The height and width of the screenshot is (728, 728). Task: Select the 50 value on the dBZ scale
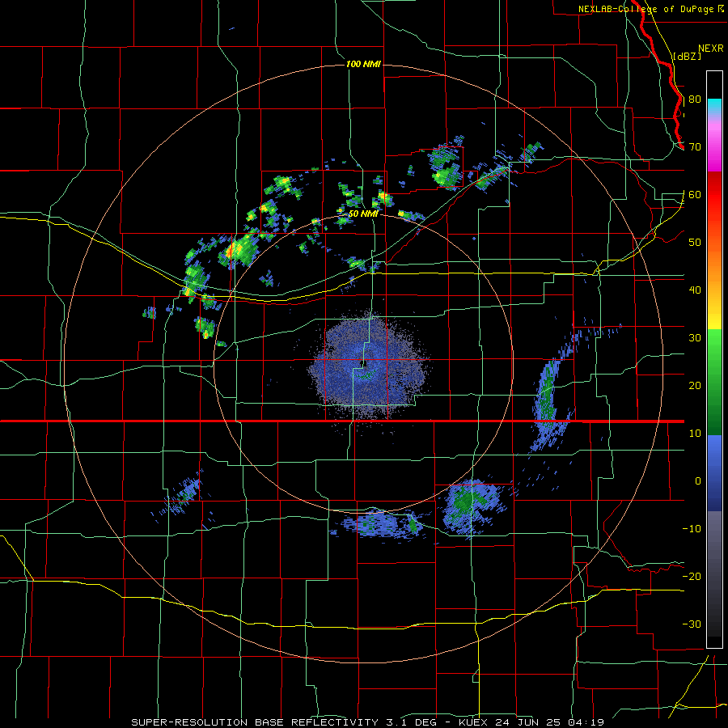point(695,243)
